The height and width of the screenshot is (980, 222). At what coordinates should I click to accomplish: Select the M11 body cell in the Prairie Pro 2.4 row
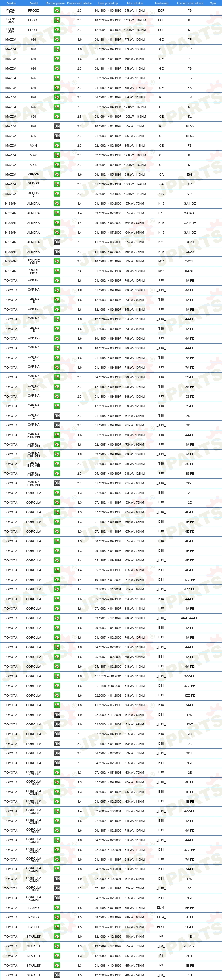pos(161,271)
